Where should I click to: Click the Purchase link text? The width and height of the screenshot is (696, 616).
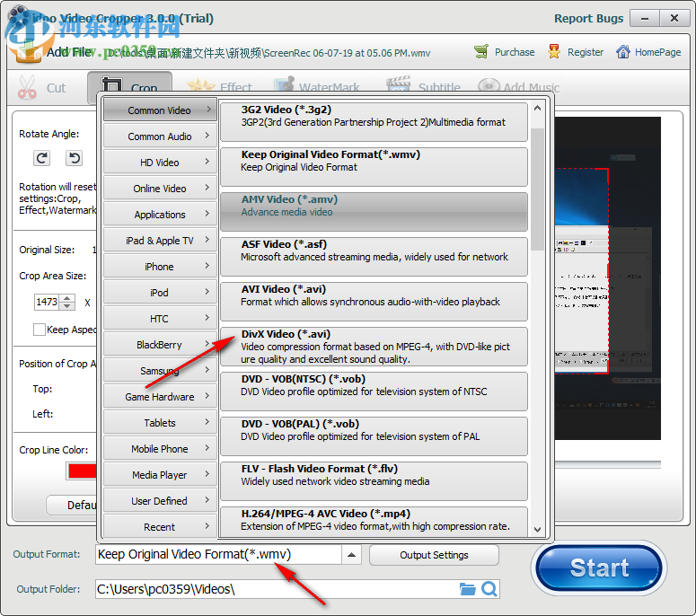[x=515, y=52]
